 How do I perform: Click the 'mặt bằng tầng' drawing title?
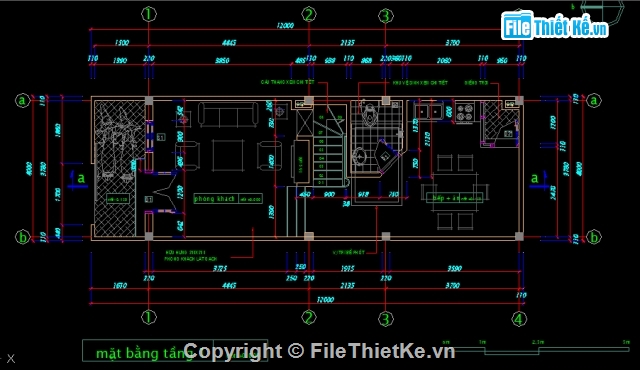coord(144,353)
